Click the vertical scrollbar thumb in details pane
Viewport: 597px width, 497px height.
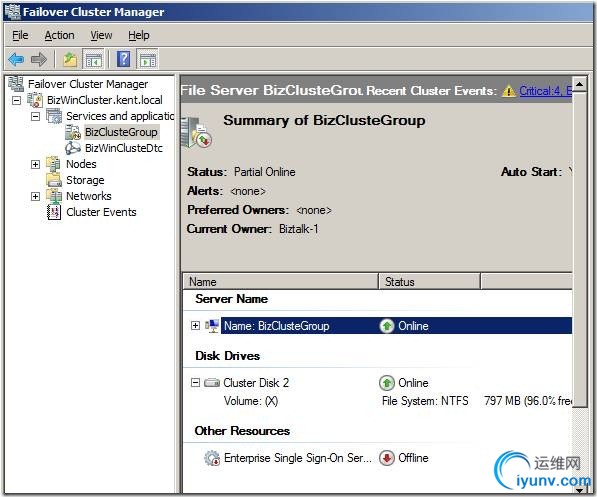[x=579, y=249]
